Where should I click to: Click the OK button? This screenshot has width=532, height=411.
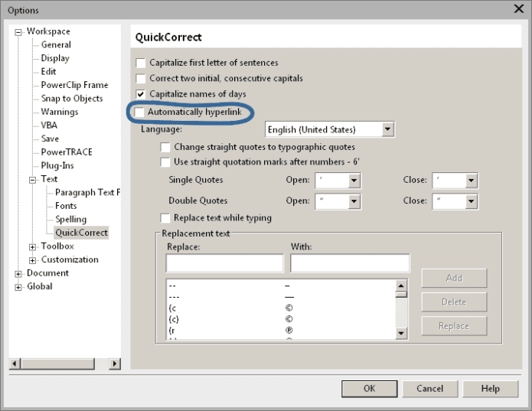click(x=369, y=389)
